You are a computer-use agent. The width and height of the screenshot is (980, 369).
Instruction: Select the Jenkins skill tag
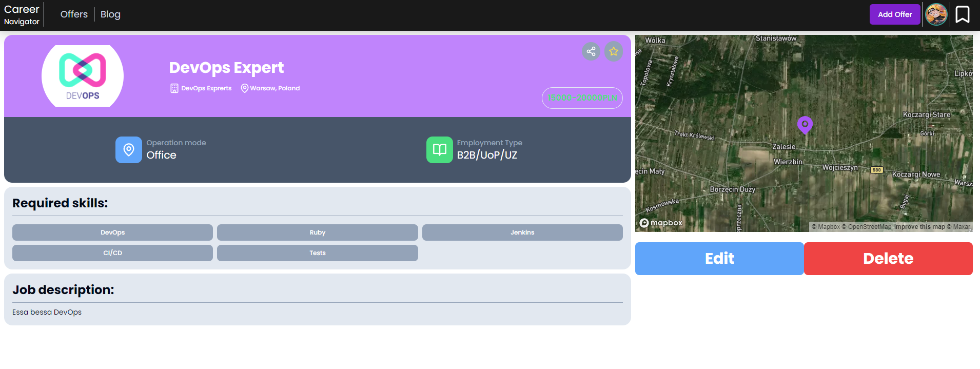522,232
